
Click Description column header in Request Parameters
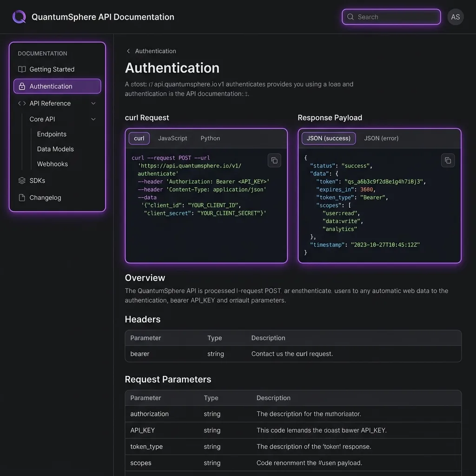(273, 398)
